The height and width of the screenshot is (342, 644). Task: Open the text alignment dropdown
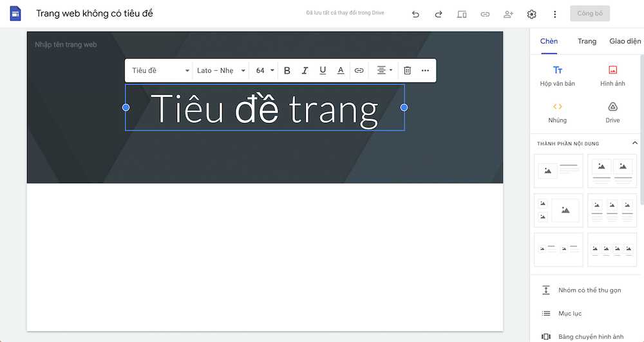(384, 71)
